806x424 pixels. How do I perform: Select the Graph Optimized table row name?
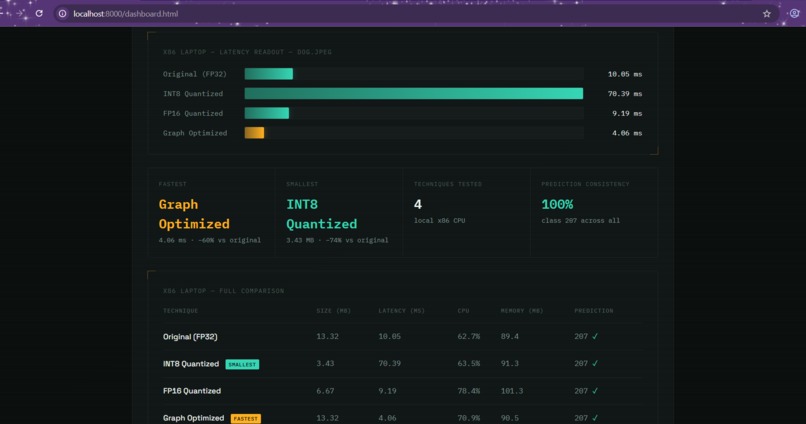(193, 418)
